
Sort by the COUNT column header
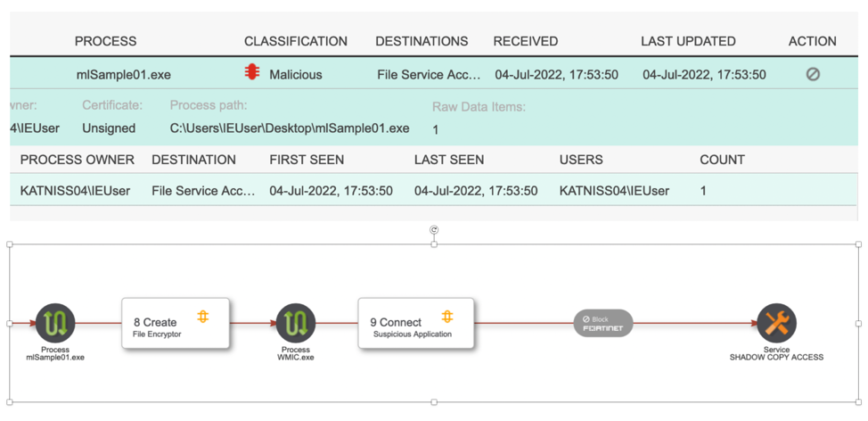pos(722,160)
